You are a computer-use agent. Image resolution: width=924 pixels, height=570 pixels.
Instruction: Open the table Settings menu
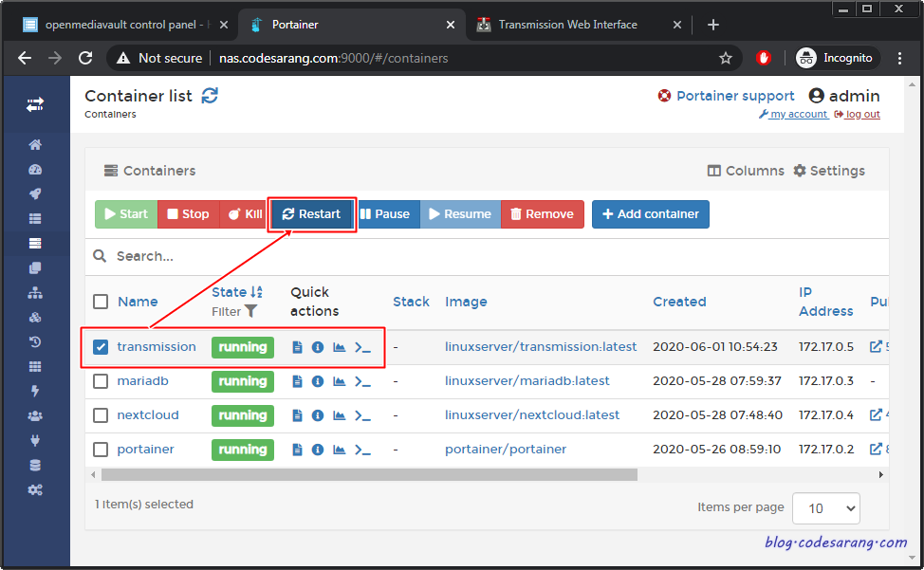click(828, 171)
